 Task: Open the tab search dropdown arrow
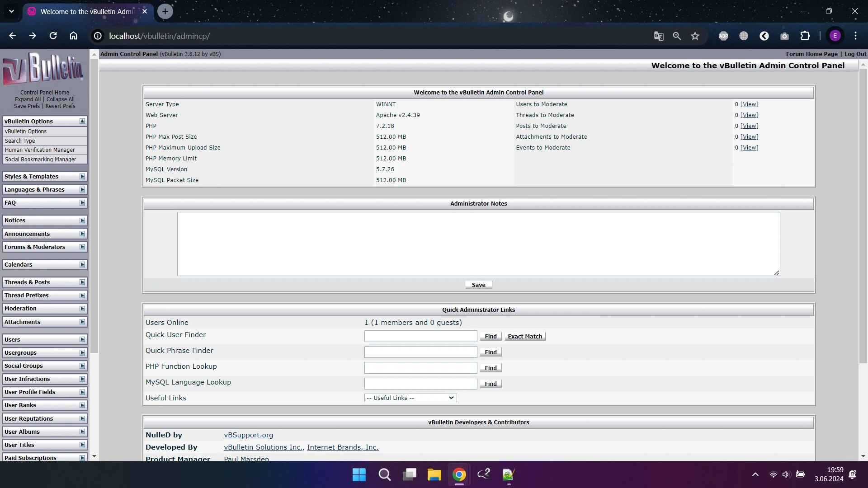[x=11, y=11]
